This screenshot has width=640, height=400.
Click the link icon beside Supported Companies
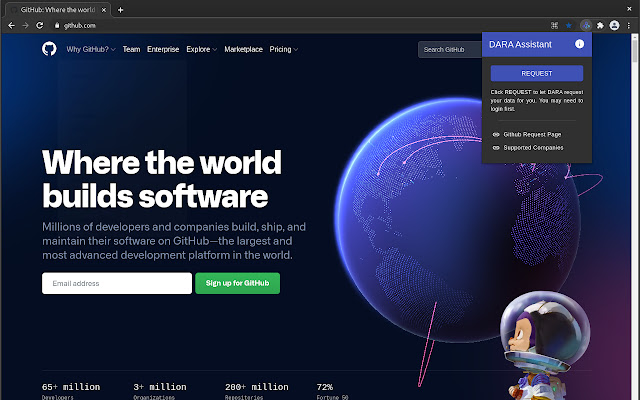click(496, 148)
